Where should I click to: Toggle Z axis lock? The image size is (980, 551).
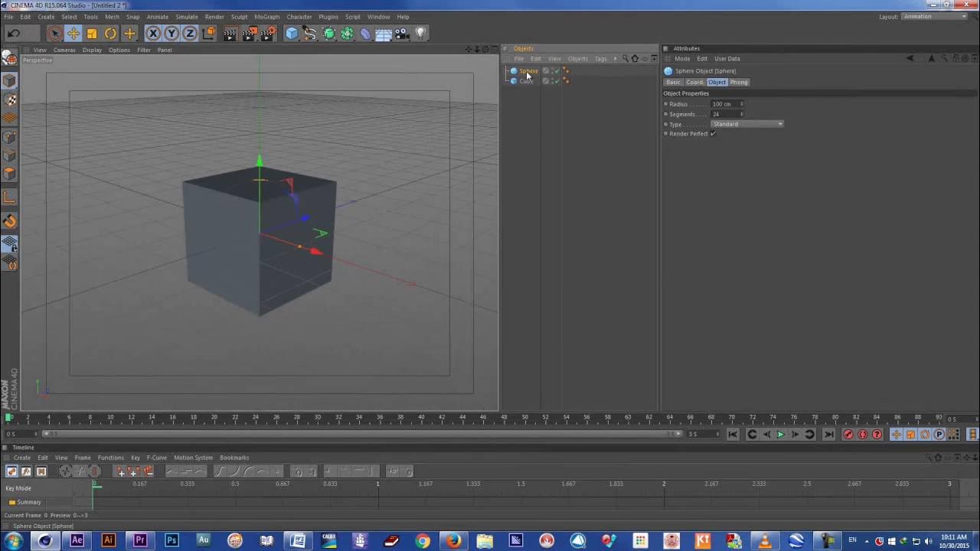190,33
